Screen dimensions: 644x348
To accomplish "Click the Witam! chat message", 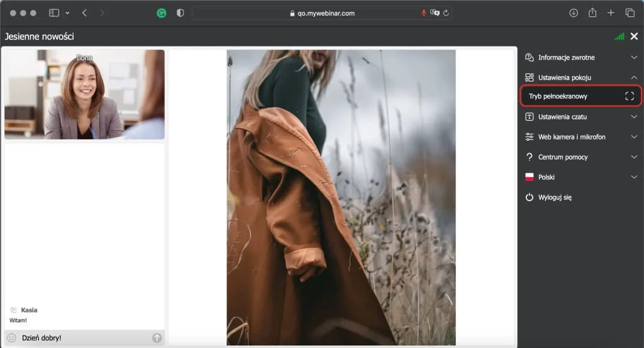I will coord(18,320).
